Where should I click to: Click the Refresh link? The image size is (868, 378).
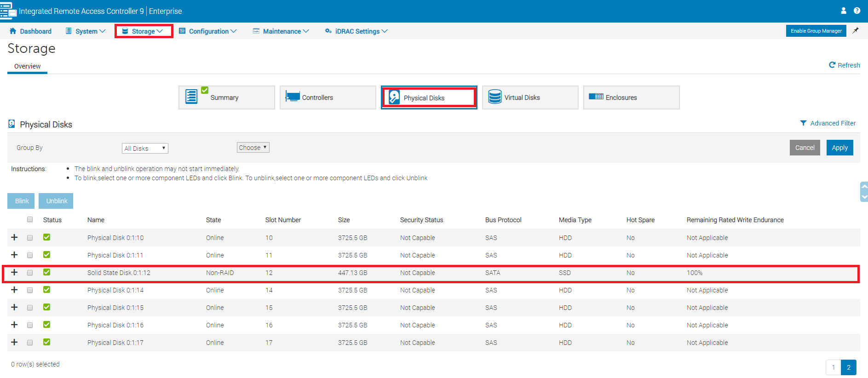[844, 65]
